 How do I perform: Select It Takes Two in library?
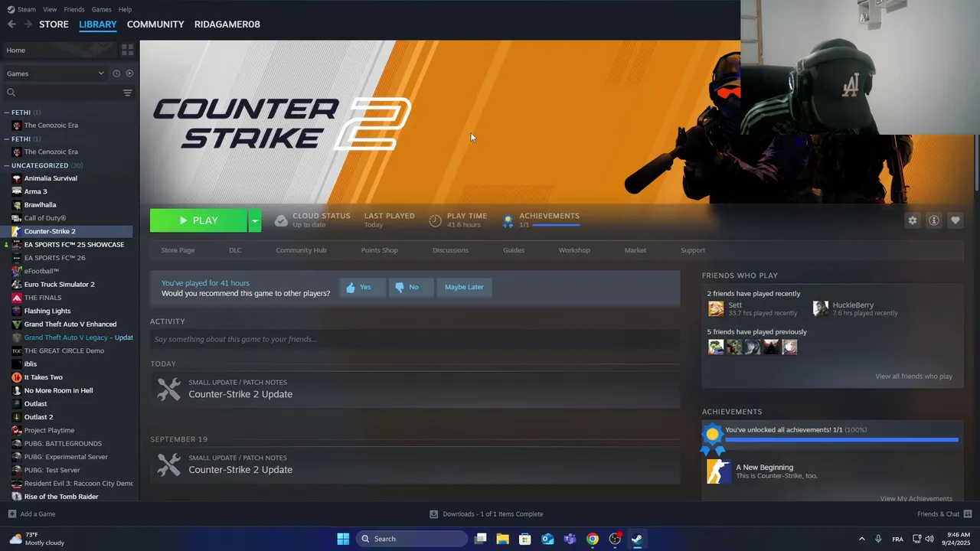pyautogui.click(x=44, y=377)
